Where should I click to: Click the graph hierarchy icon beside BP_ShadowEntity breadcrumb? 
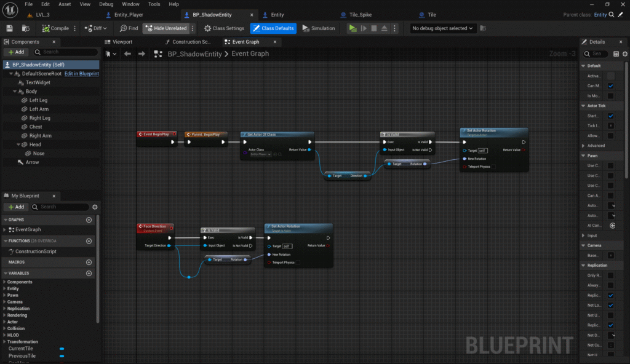point(158,54)
